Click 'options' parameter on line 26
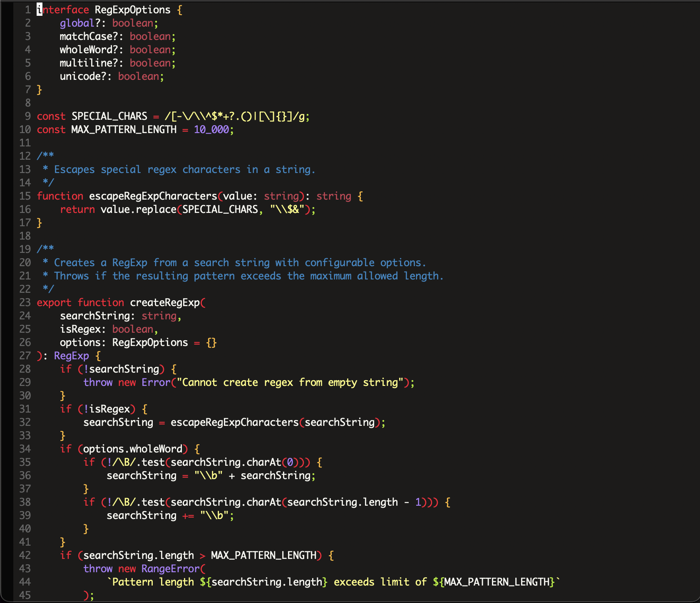This screenshot has height=603, width=700. coord(80,342)
